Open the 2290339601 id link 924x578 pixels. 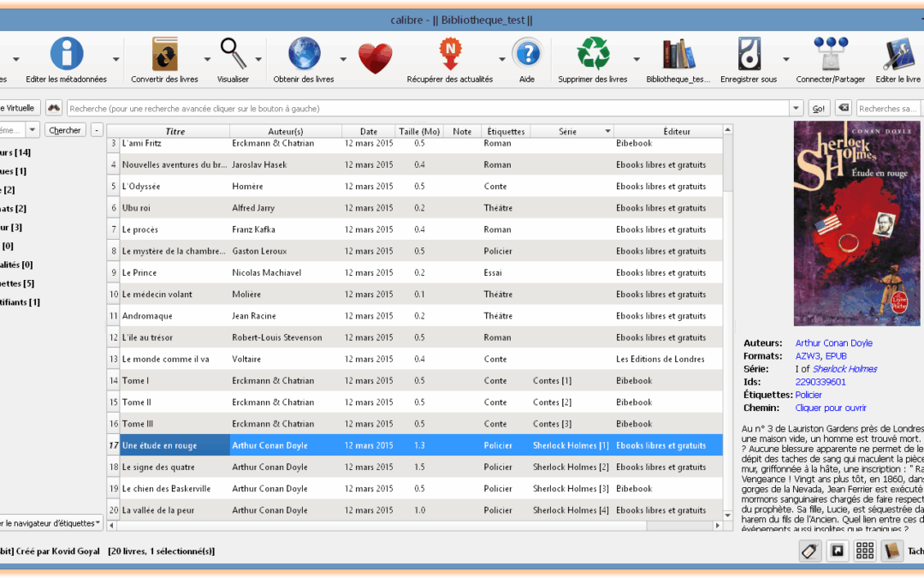pyautogui.click(x=820, y=382)
